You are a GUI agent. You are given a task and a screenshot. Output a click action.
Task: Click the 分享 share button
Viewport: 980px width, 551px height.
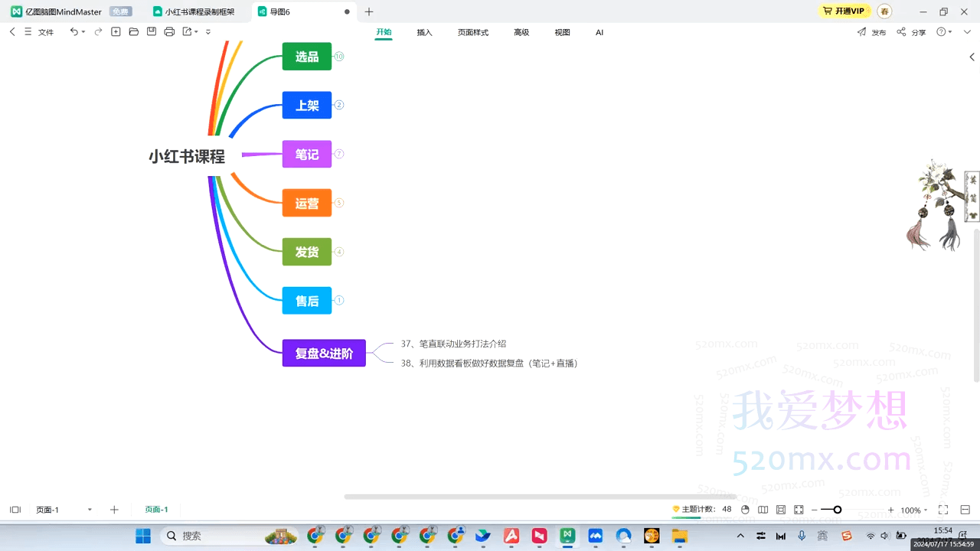pyautogui.click(x=917, y=32)
